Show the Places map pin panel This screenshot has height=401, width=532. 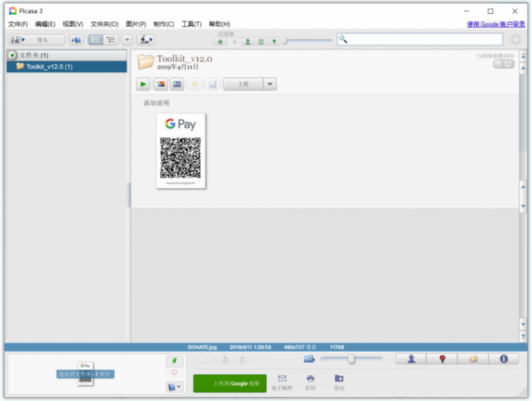point(442,359)
